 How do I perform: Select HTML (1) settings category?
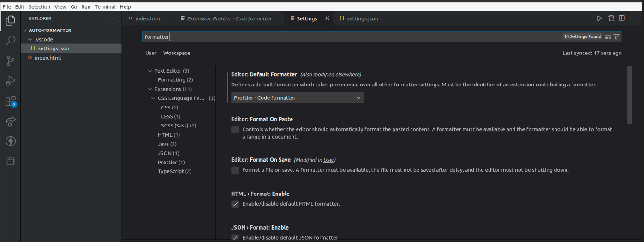[169, 135]
